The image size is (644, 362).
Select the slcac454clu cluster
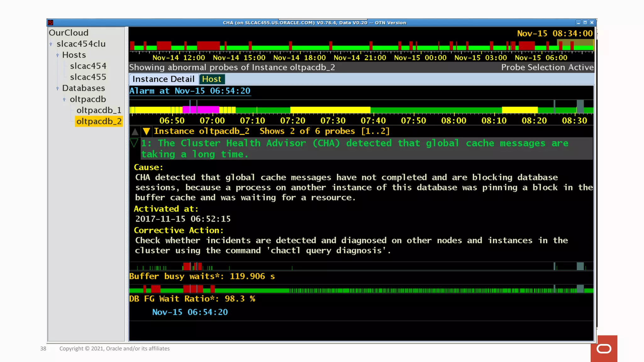click(81, 44)
